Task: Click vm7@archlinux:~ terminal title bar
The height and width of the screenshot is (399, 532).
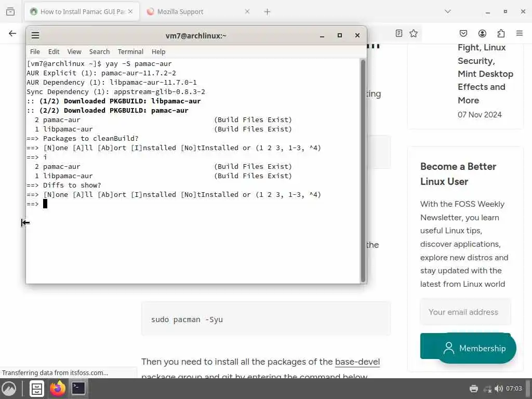Action: (x=196, y=36)
